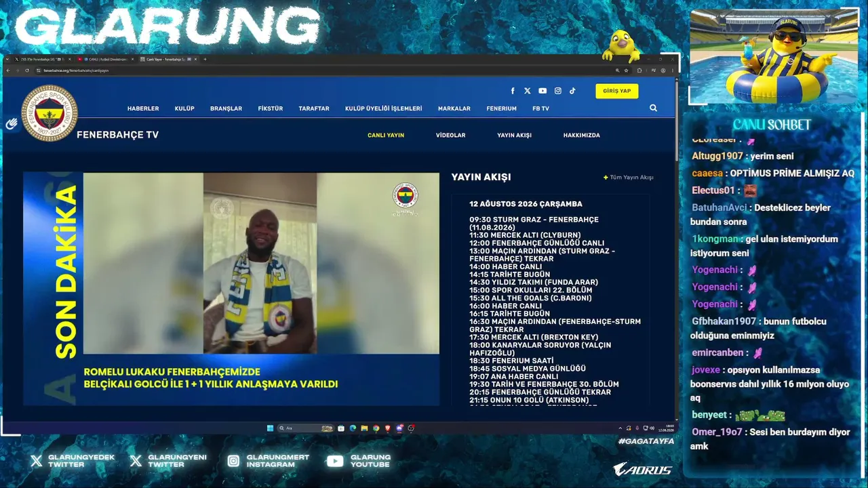
Task: Open the Fenerbahçe Instagram icon
Action: (x=558, y=91)
